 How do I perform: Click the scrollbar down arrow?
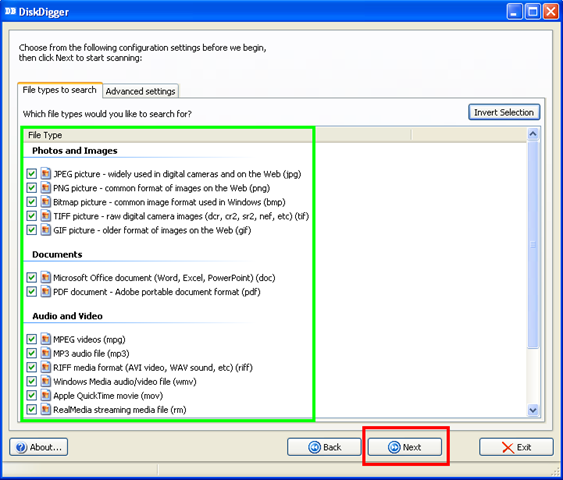(x=533, y=410)
